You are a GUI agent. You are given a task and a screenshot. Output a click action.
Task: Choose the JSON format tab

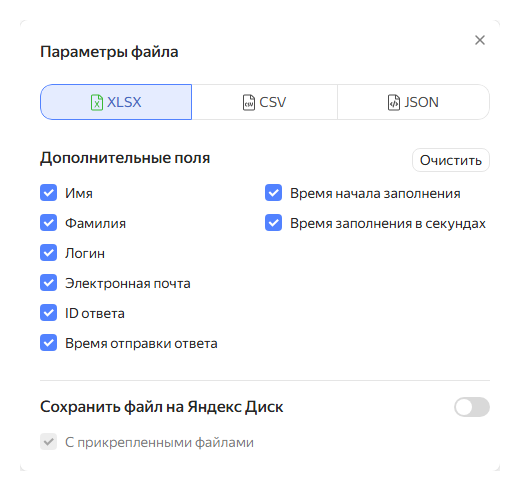point(413,102)
